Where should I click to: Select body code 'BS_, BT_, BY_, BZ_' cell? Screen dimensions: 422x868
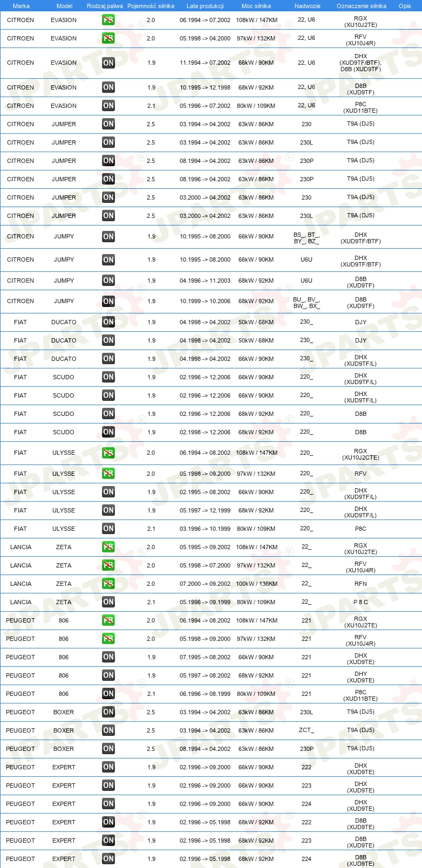[x=307, y=238]
